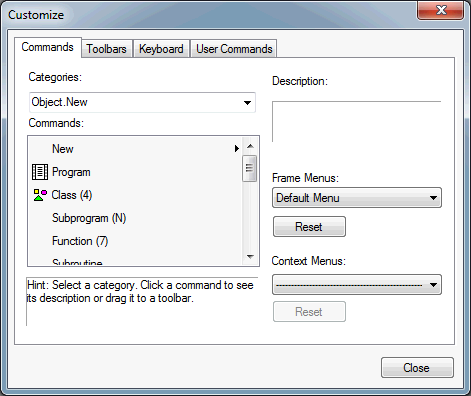Open the Context Menus dropdown
This screenshot has height=396, width=471.
(x=357, y=285)
